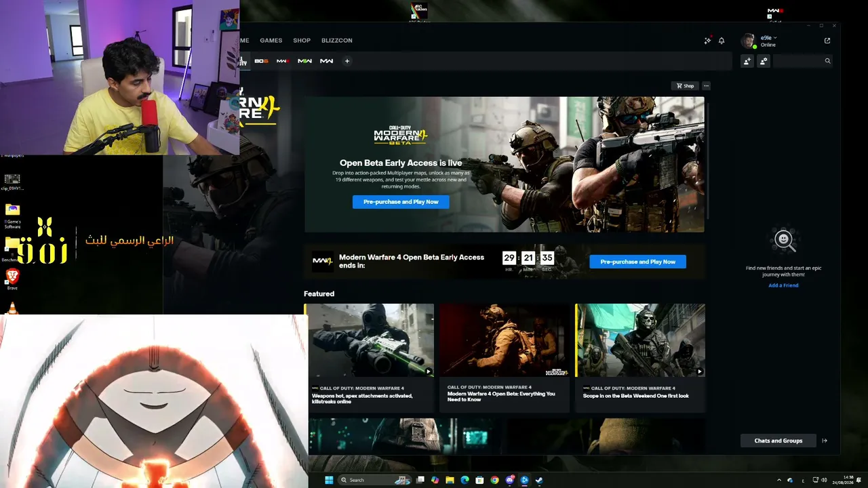The height and width of the screenshot is (488, 868).
Task: Launch Copilot from the taskbar
Action: pyautogui.click(x=435, y=480)
